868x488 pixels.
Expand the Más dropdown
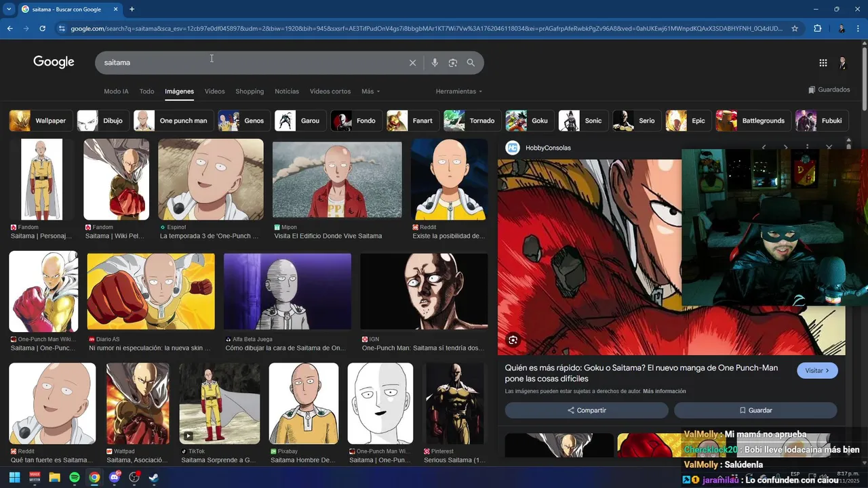pyautogui.click(x=370, y=91)
